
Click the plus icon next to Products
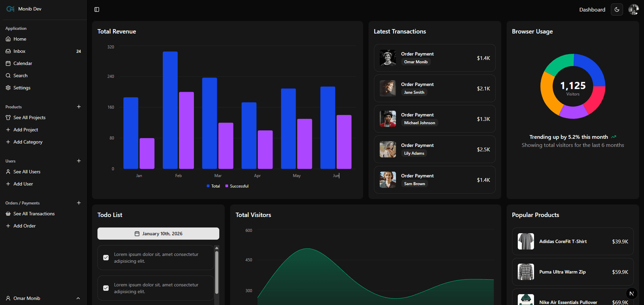pos(79,107)
